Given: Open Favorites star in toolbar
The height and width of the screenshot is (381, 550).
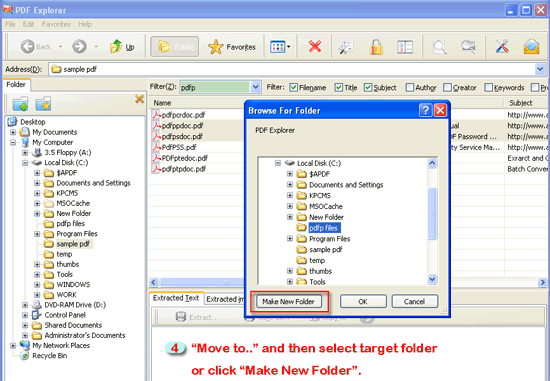Looking at the screenshot, I should (232, 47).
